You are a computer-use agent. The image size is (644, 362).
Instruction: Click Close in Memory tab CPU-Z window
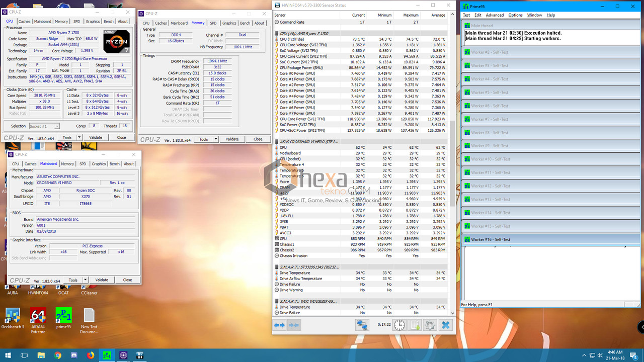tap(258, 139)
